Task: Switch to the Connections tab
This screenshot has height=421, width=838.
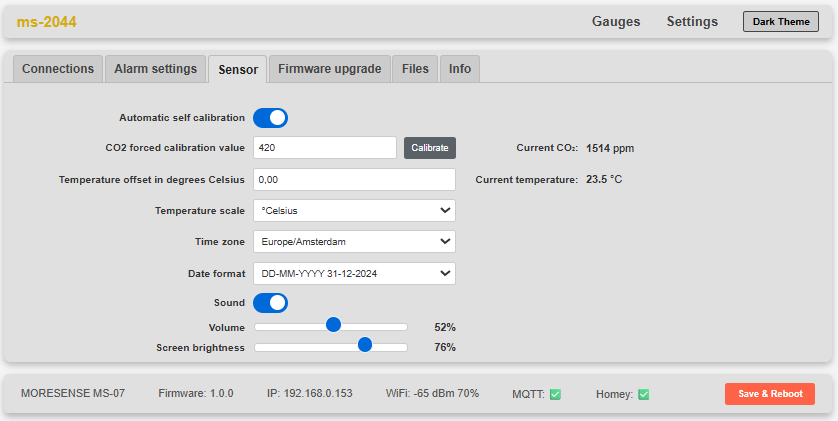Action: [x=58, y=69]
